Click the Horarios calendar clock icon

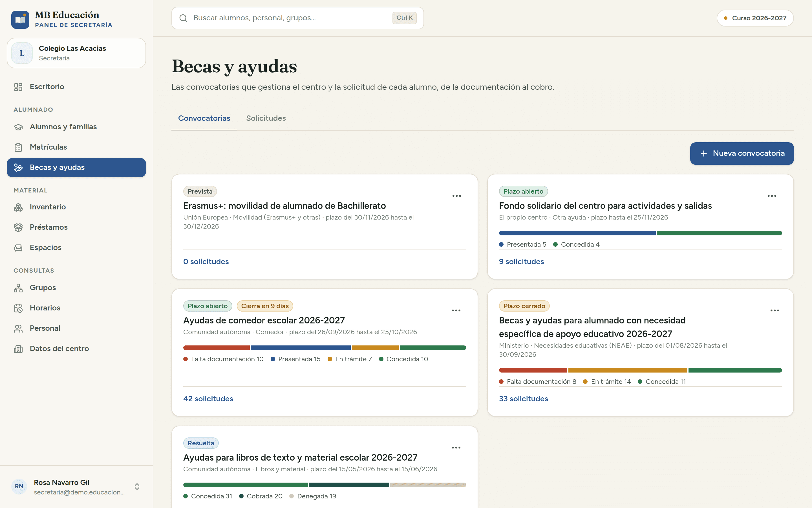[x=18, y=308]
